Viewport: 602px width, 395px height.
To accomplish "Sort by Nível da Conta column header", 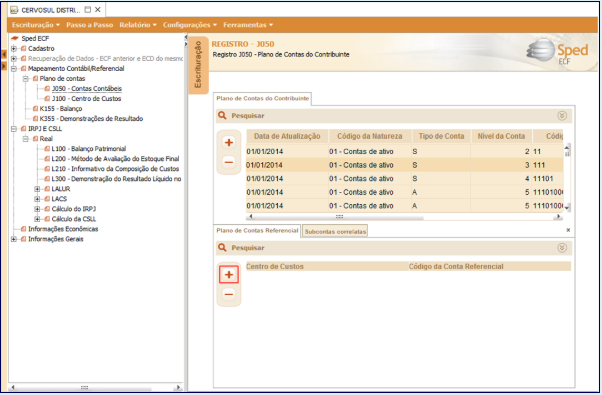I will click(501, 136).
